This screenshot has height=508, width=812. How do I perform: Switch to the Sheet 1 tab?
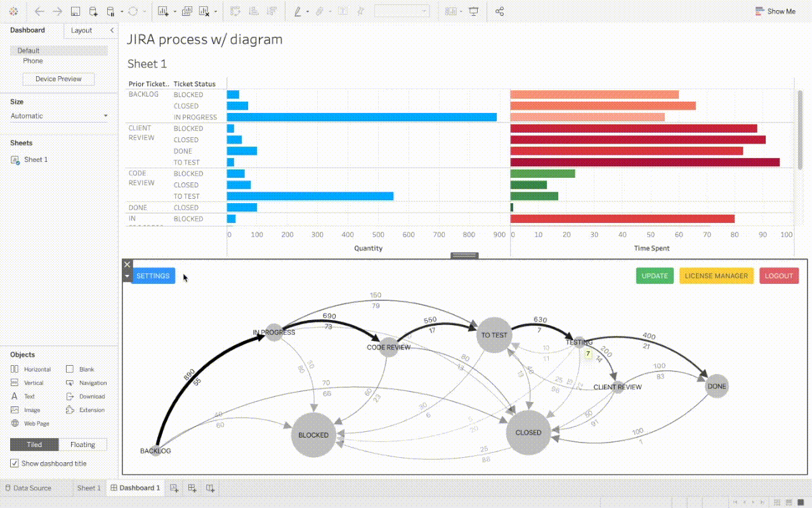(x=89, y=488)
